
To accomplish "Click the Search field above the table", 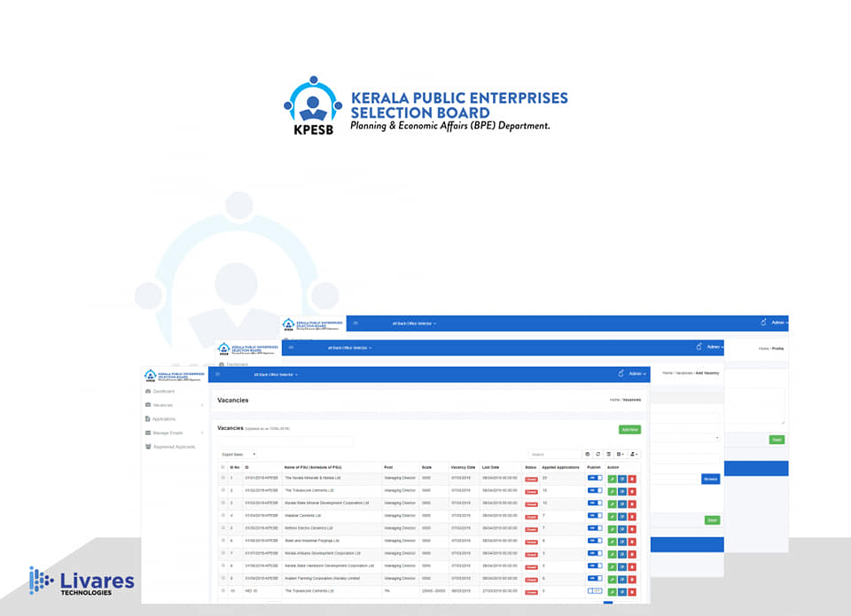I will coord(554,455).
